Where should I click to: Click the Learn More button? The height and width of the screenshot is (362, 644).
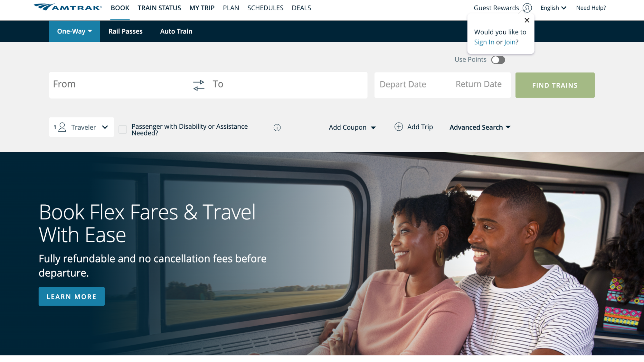[x=71, y=296]
